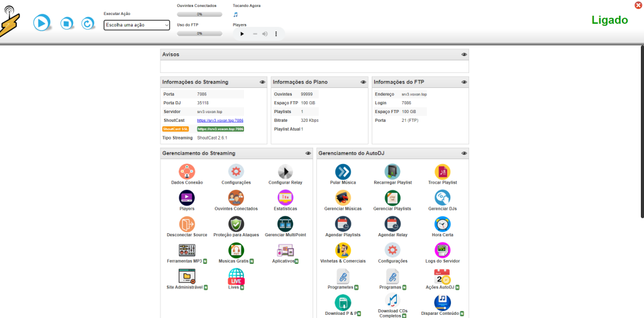
Task: Open Logs do Servidor icon
Action: pos(443,250)
